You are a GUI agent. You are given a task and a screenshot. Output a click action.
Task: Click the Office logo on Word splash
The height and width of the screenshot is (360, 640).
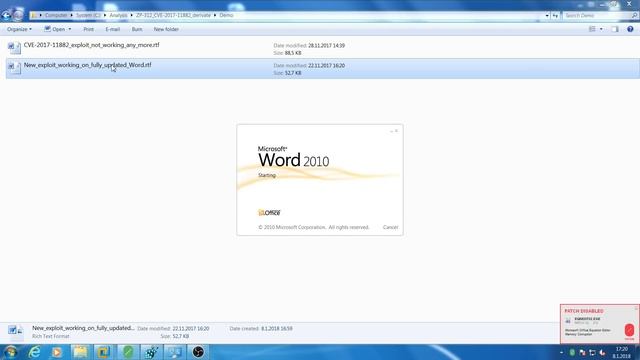coord(269,213)
